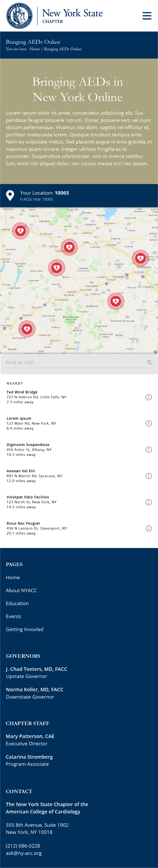
Task: Go to the Education footer link
Action: [17, 603]
